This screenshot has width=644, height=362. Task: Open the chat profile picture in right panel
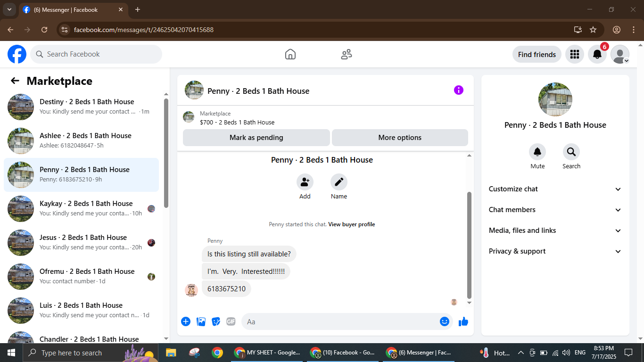555,99
